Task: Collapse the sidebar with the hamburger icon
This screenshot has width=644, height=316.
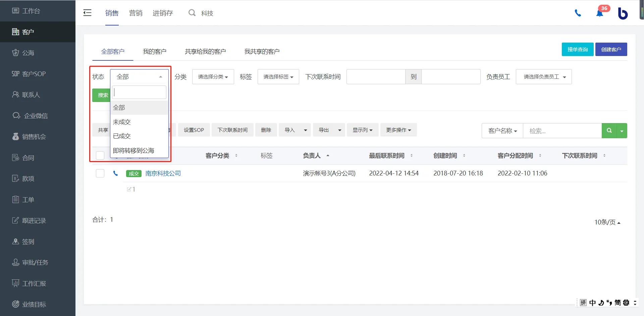Action: point(87,13)
